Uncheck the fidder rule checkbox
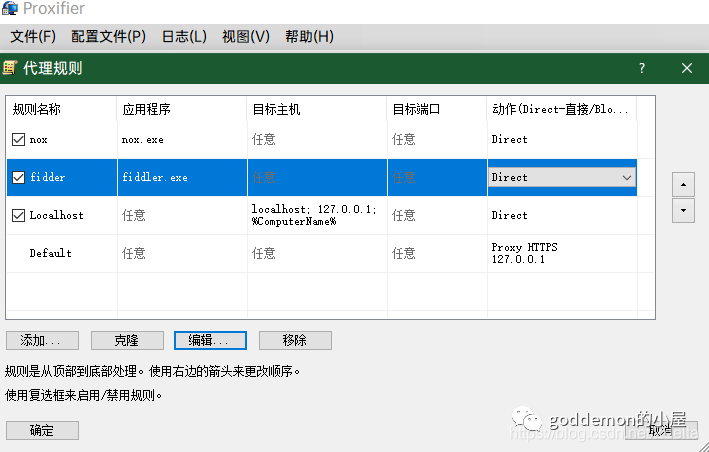The height and width of the screenshot is (452, 709). click(x=18, y=177)
